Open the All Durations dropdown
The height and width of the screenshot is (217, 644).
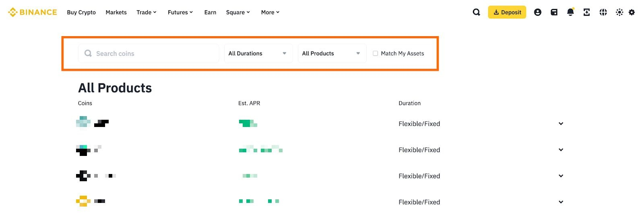coord(258,53)
